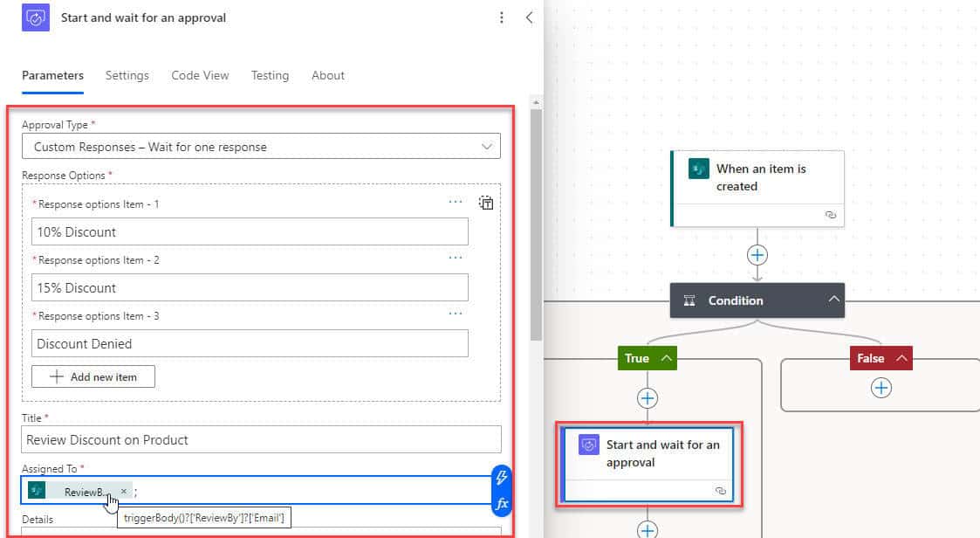980x538 pixels.
Task: Select the When an item is created trigger
Action: pyautogui.click(x=757, y=189)
